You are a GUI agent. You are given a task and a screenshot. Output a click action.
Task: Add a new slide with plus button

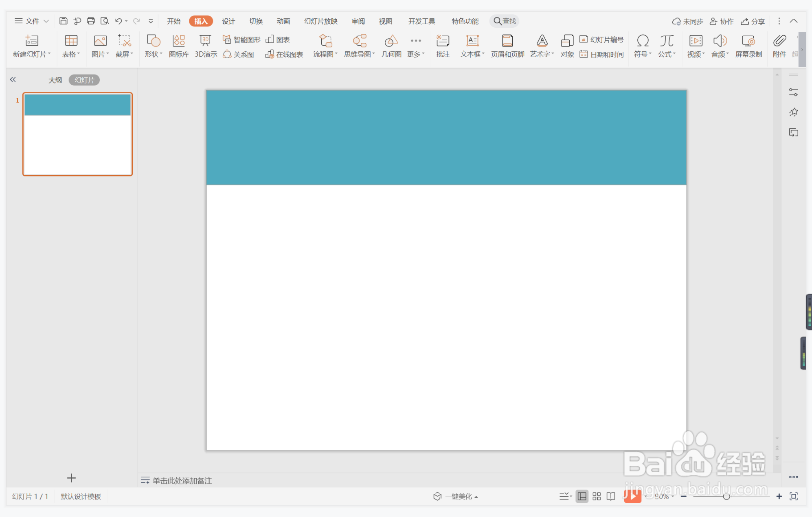pos(71,478)
